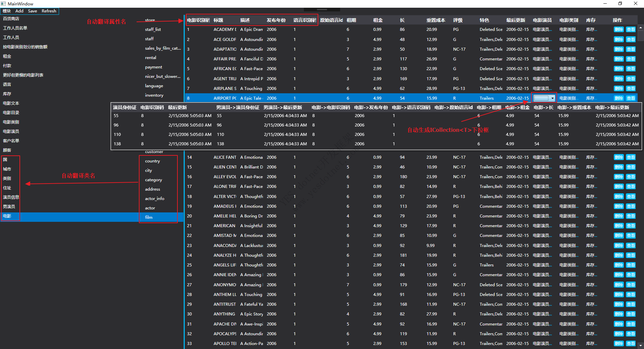This screenshot has width=644, height=349.
Task: Open the combo box in the AIRPORT row
Action: 544,98
